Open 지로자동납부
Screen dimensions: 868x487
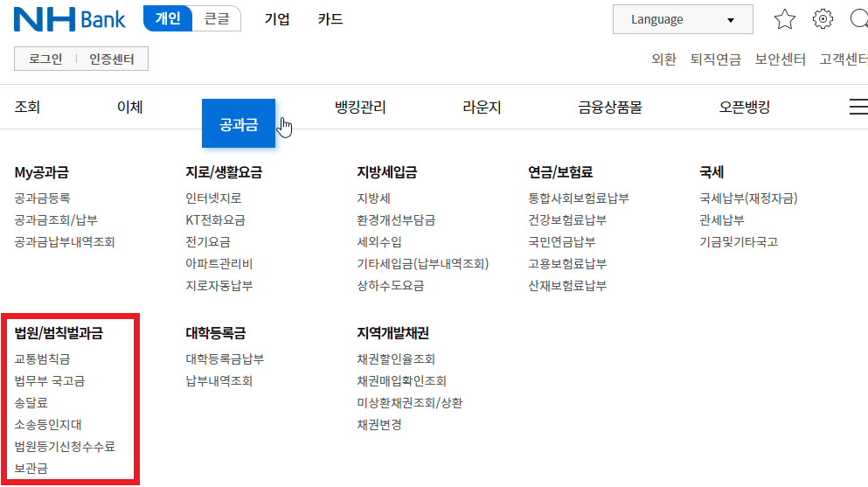219,286
